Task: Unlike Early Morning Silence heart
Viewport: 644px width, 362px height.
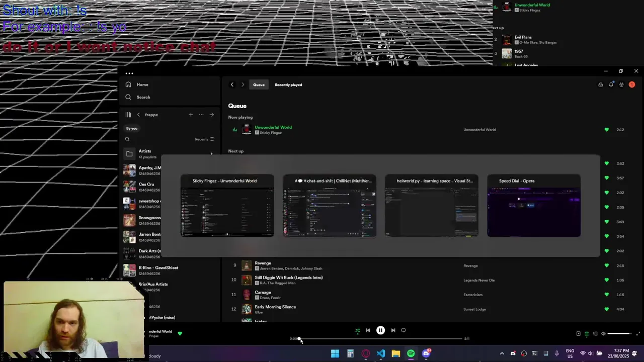Action: click(606, 309)
